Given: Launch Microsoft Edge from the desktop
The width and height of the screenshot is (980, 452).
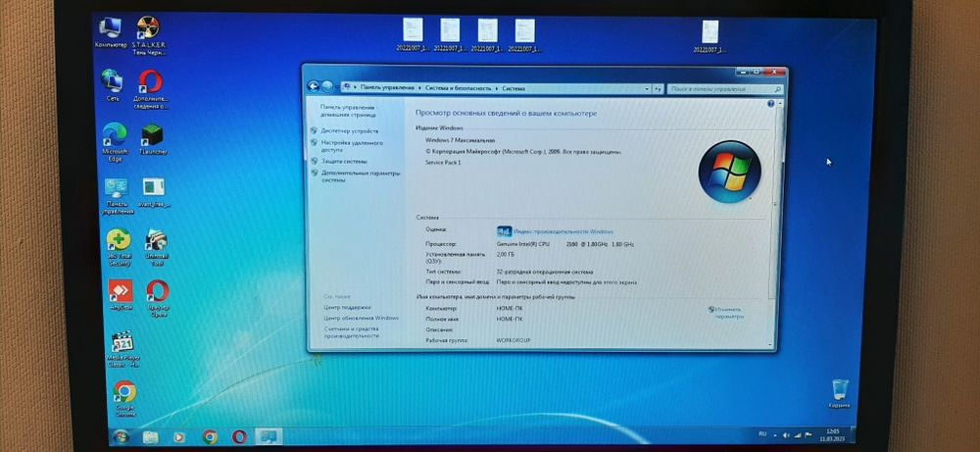Looking at the screenshot, I should click(x=115, y=142).
